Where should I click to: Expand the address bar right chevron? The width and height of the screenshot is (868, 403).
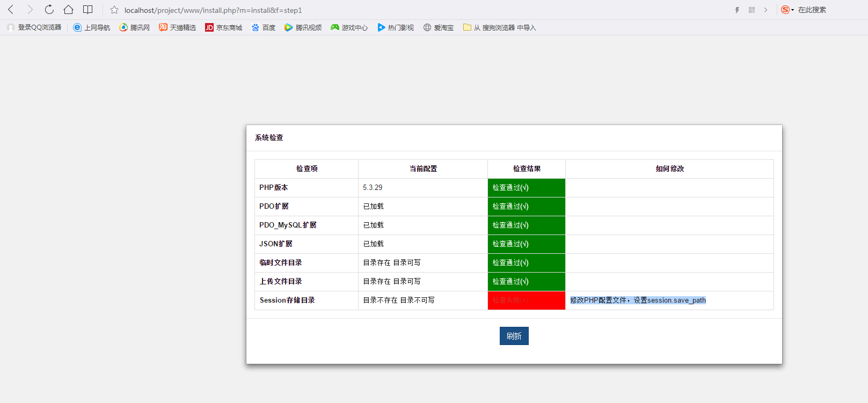pos(765,10)
